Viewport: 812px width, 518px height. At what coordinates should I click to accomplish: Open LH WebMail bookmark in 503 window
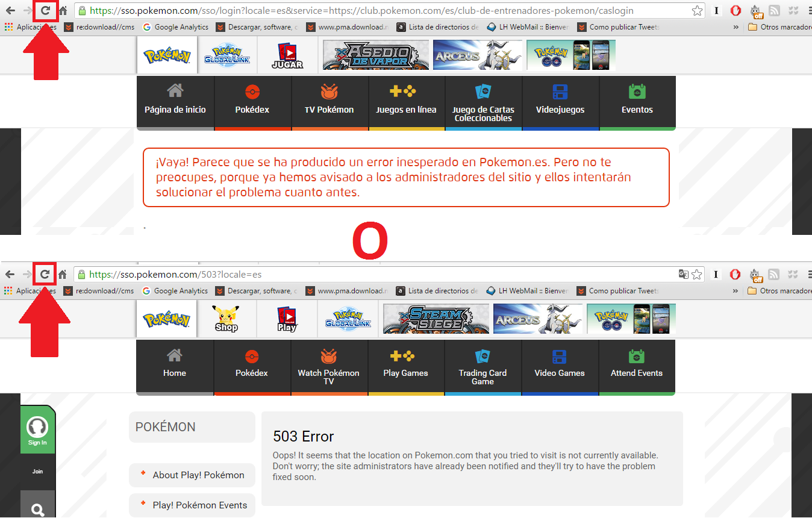527,291
